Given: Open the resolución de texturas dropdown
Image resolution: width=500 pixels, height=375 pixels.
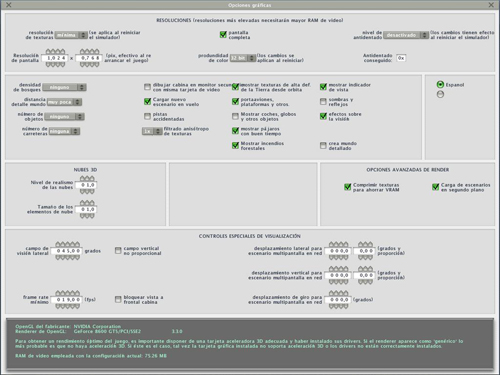Looking at the screenshot, I should pyautogui.click(x=71, y=35).
